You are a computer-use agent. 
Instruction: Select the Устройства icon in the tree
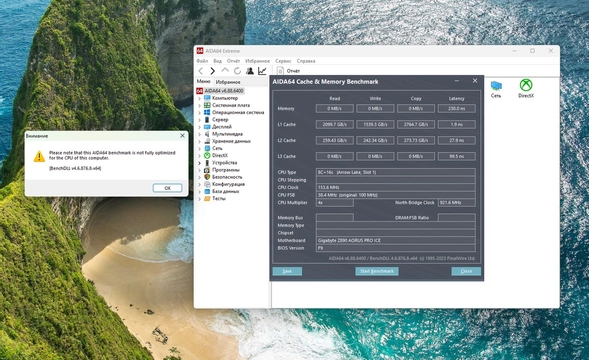pyautogui.click(x=207, y=163)
